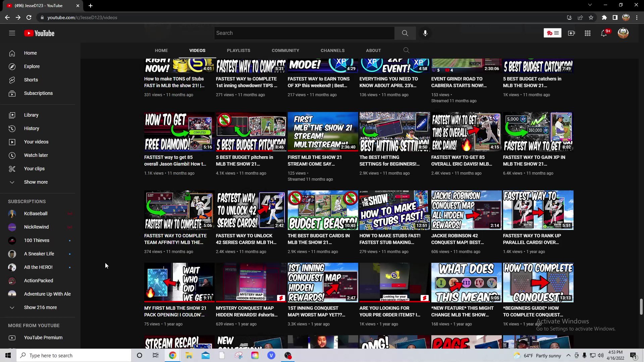Open the 'WHAT DOES THIS MEAN' thumbnail

[x=466, y=283]
